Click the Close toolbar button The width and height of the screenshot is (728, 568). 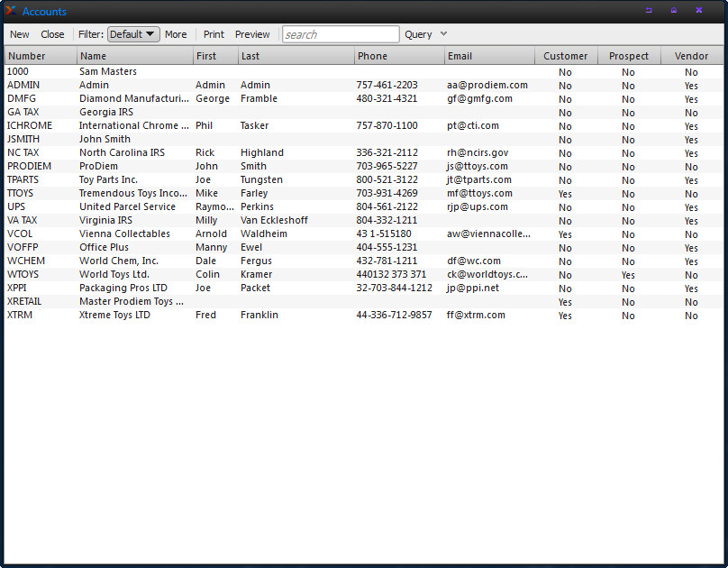[x=52, y=34]
